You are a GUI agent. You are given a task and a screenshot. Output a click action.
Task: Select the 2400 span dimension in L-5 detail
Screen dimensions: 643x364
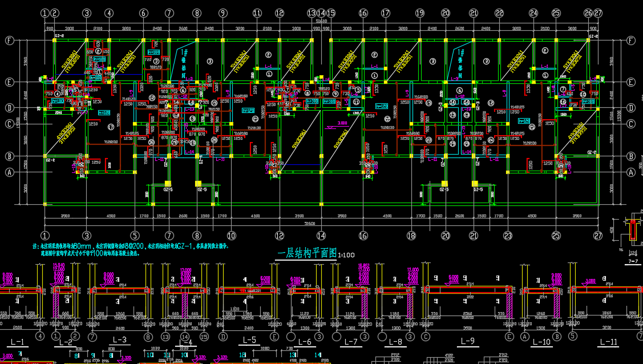click(249, 328)
